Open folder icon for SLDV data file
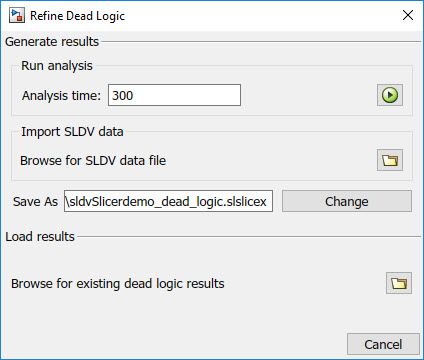This screenshot has height=360, width=424. click(390, 160)
